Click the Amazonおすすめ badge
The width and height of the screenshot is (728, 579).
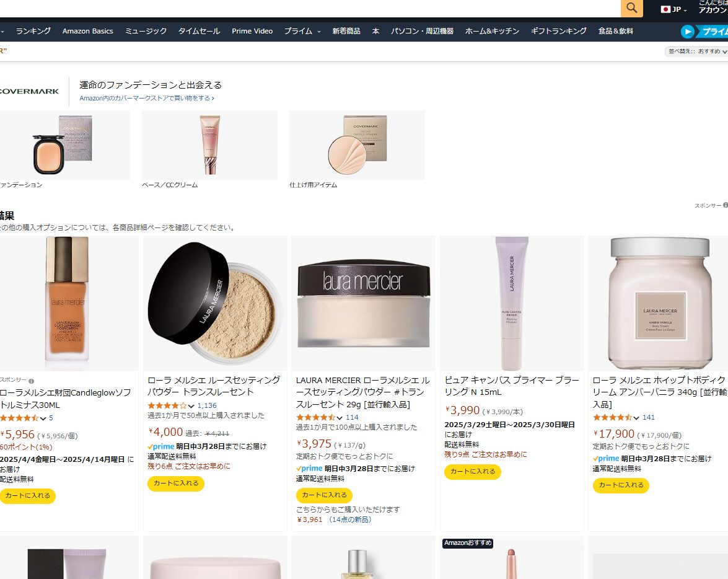pos(468,543)
